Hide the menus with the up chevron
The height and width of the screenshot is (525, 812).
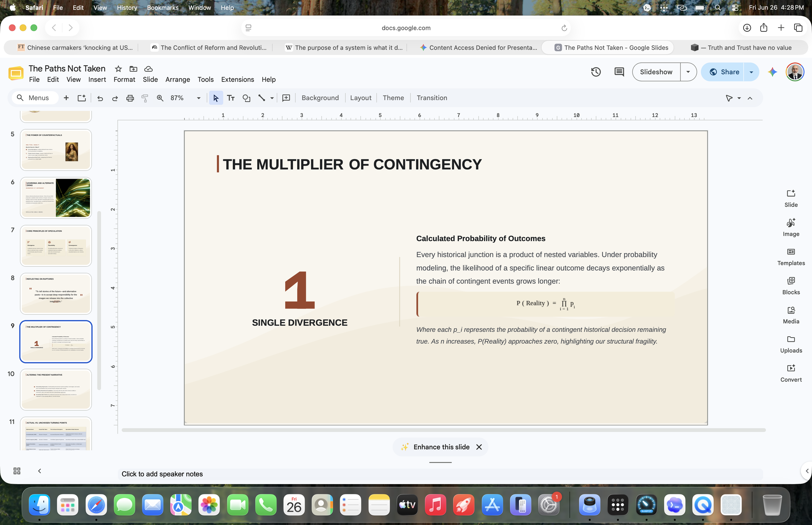750,98
